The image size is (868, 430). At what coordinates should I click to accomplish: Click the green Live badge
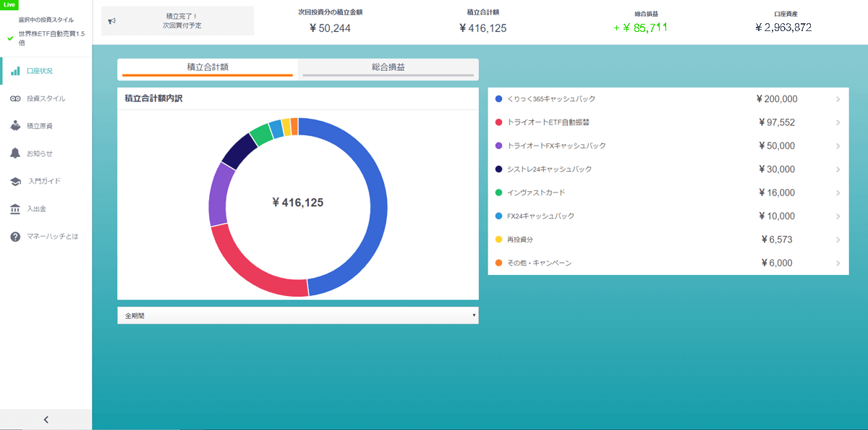point(9,4)
